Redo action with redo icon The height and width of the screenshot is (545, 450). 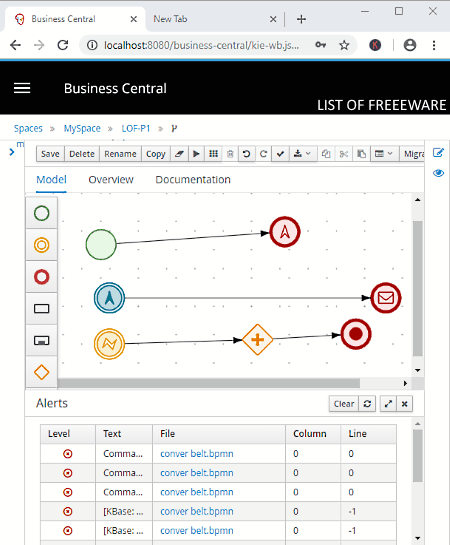click(x=263, y=154)
